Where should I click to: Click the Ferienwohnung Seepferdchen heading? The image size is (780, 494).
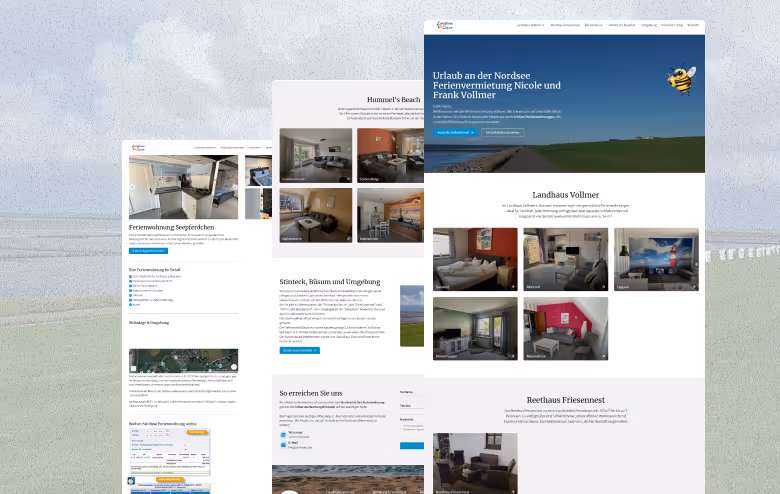[172, 227]
